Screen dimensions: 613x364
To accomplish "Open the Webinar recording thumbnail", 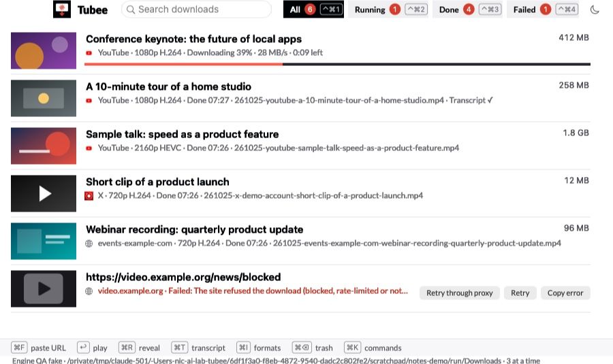I will click(44, 241).
